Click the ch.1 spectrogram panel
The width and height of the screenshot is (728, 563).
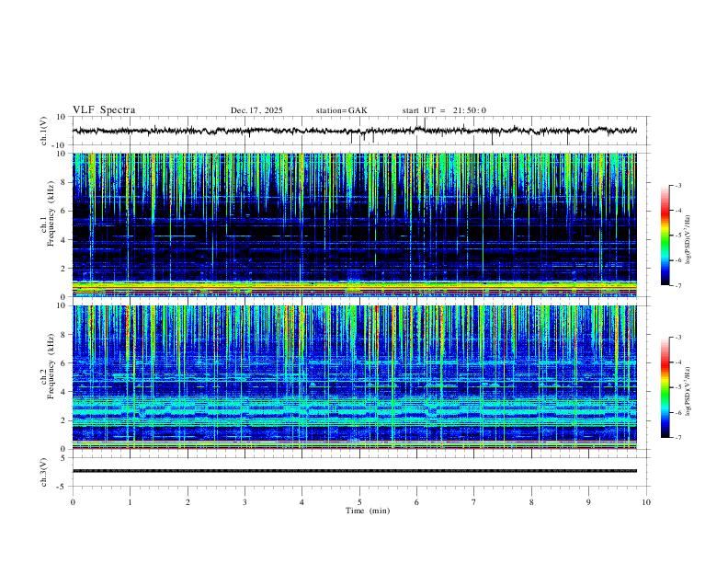pyautogui.click(x=355, y=224)
